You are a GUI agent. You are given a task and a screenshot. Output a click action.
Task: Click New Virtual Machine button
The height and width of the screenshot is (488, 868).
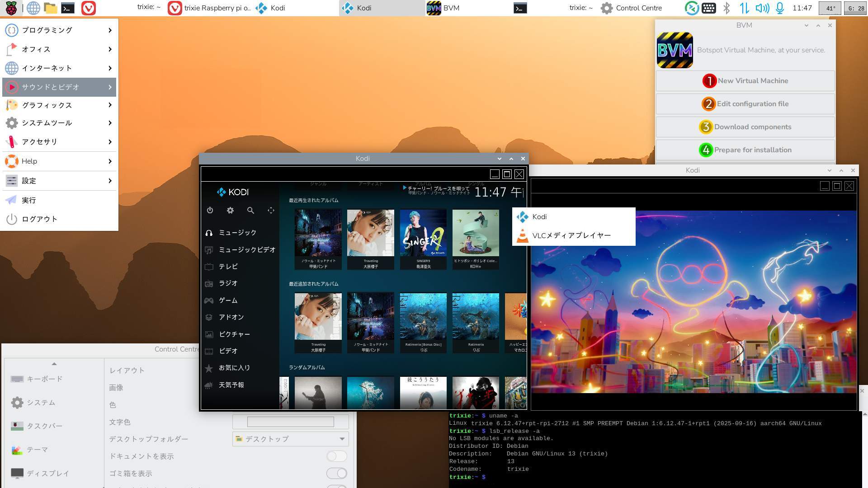(745, 81)
